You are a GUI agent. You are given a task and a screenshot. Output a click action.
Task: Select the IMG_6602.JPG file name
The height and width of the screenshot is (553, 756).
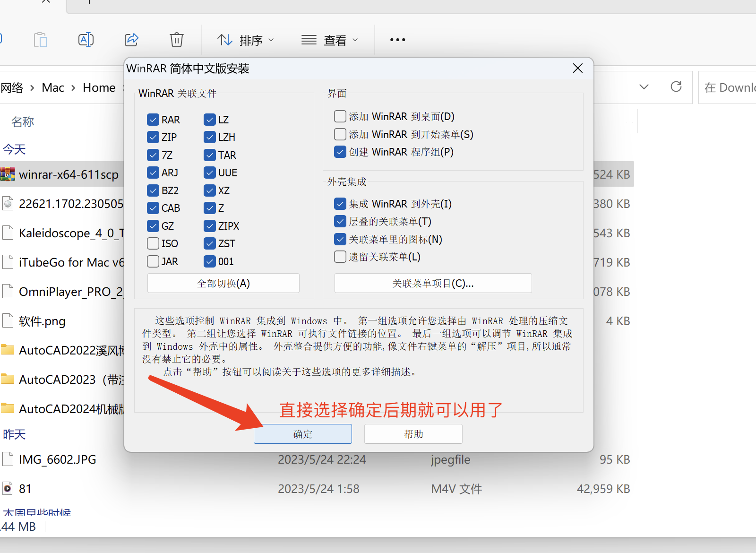pyautogui.click(x=58, y=459)
